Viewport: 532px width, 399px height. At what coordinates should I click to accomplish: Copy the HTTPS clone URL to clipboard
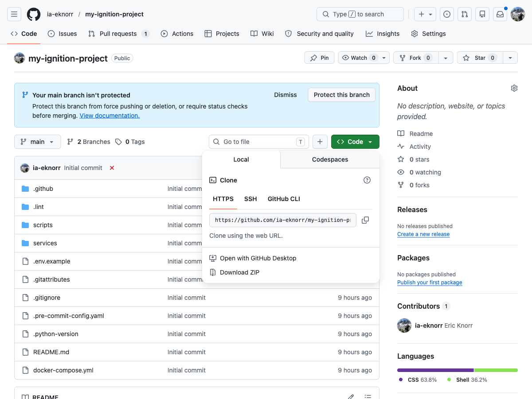tap(365, 220)
